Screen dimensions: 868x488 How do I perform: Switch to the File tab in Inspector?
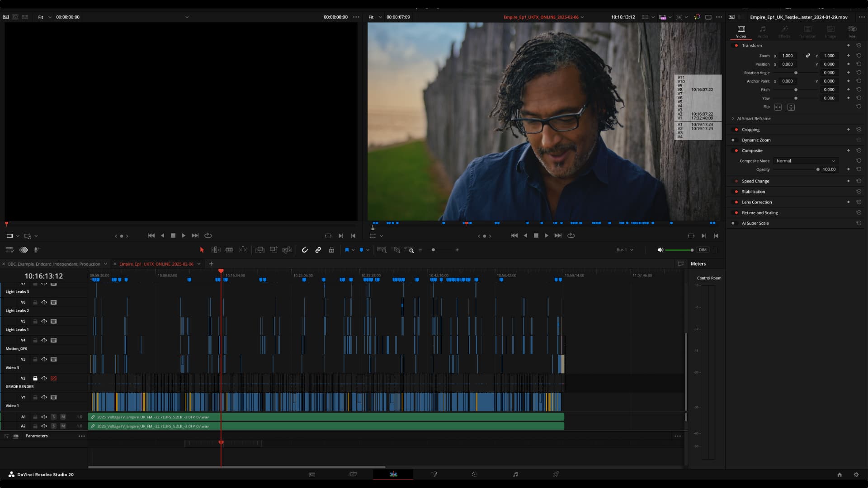coord(852,32)
